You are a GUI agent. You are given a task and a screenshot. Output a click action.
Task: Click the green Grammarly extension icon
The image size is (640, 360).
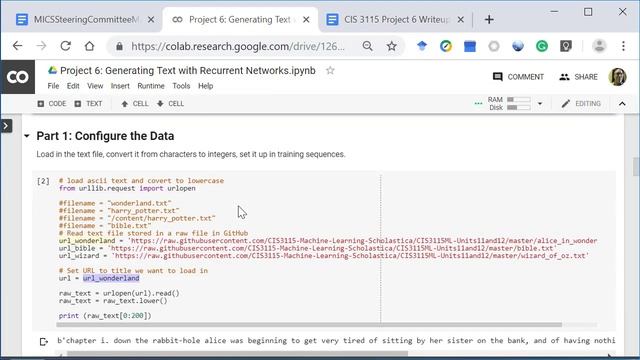click(x=542, y=46)
